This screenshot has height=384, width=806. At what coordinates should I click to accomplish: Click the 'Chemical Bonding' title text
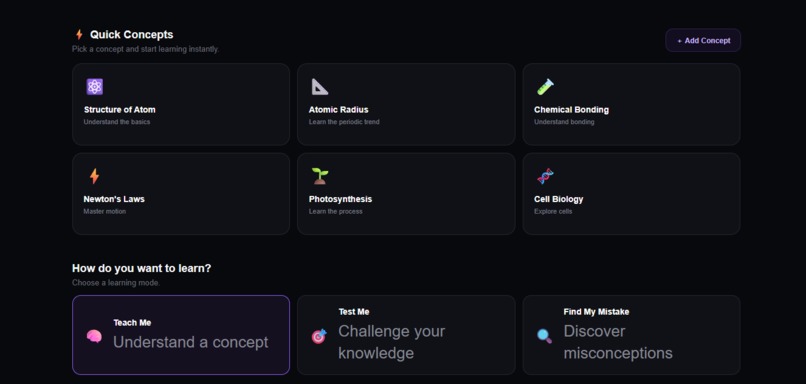571,109
